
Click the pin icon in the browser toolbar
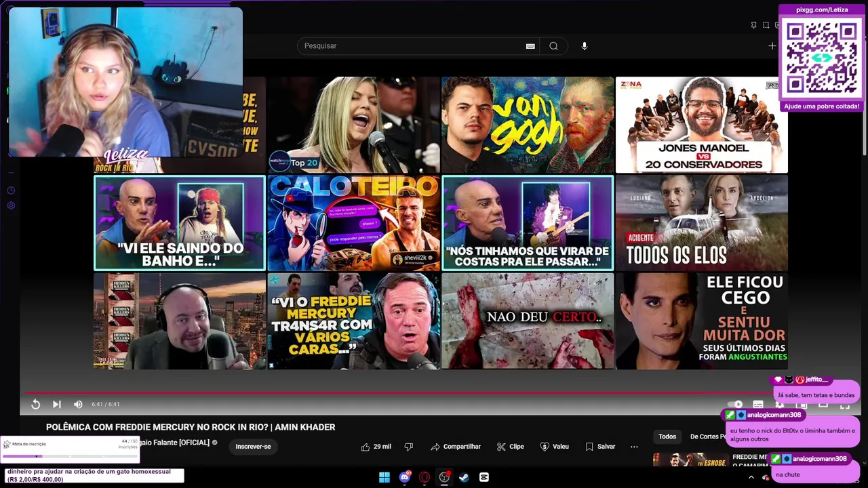tap(753, 25)
